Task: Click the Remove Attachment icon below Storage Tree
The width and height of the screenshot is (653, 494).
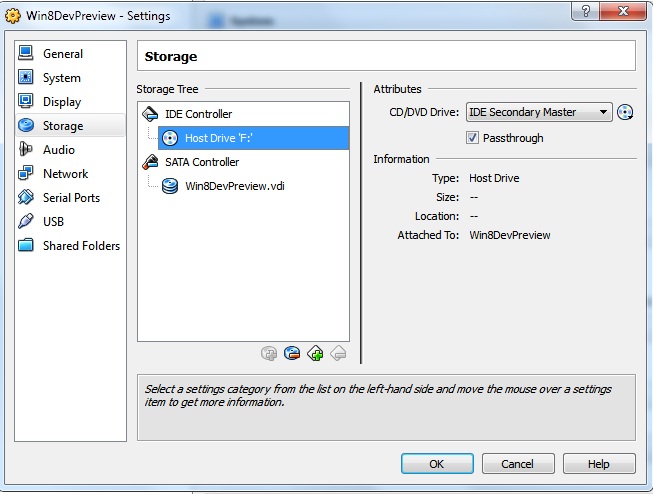Action: (292, 353)
